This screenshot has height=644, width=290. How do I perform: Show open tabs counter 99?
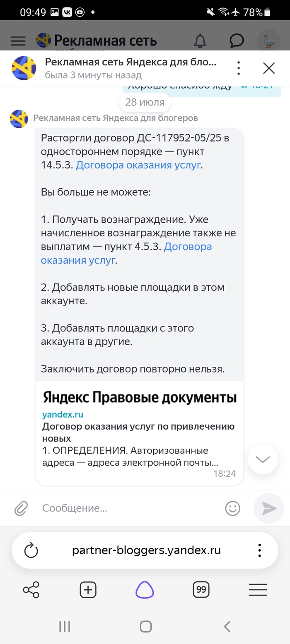coord(201,589)
